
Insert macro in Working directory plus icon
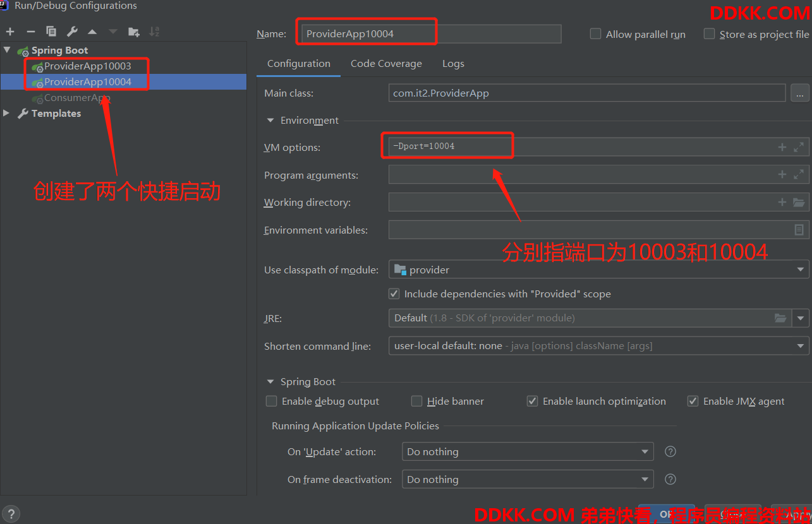[782, 202]
